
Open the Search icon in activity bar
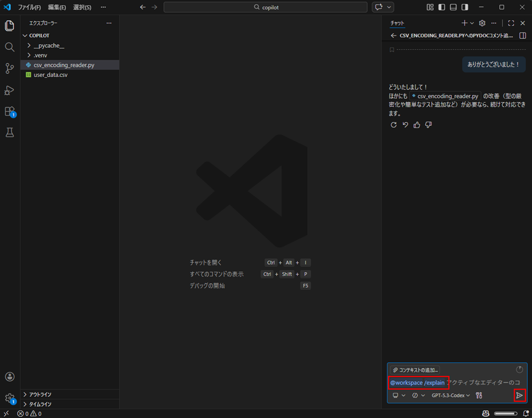pyautogui.click(x=9, y=47)
